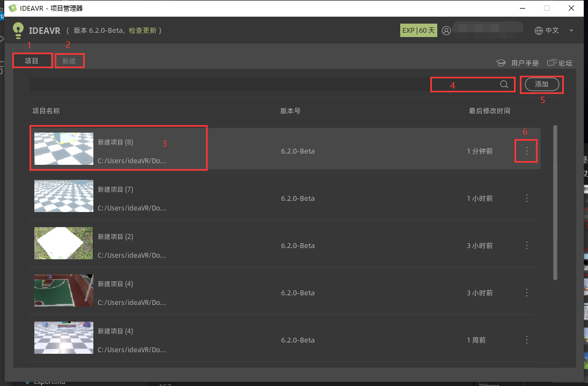
Task: Click the 新建项目 (2) name text
Action: (115, 237)
